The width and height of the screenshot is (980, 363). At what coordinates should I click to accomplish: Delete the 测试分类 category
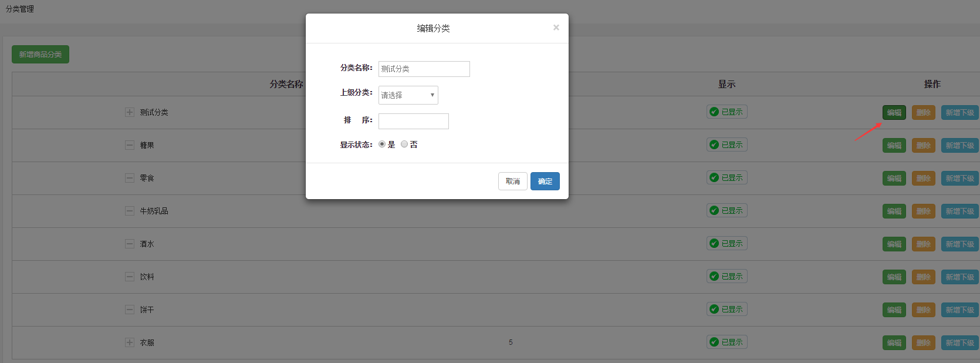[924, 112]
